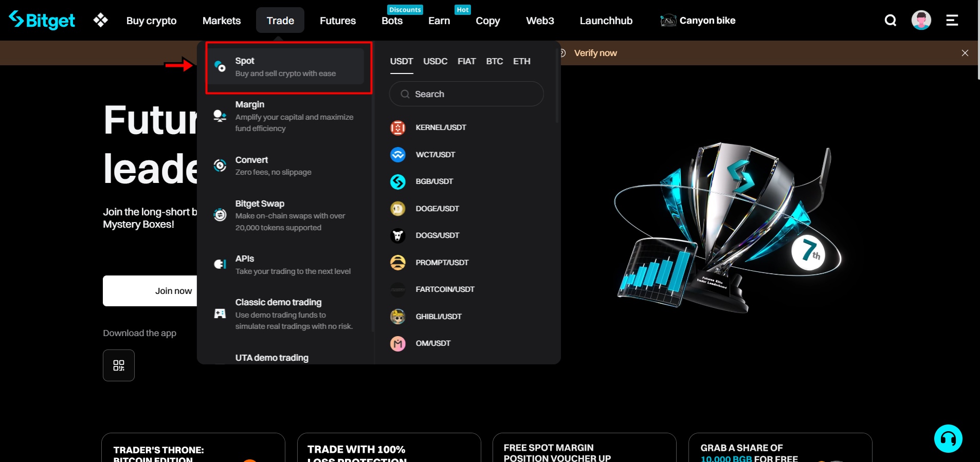Select the OM coin icon
Image resolution: width=980 pixels, height=462 pixels.
[398, 343]
